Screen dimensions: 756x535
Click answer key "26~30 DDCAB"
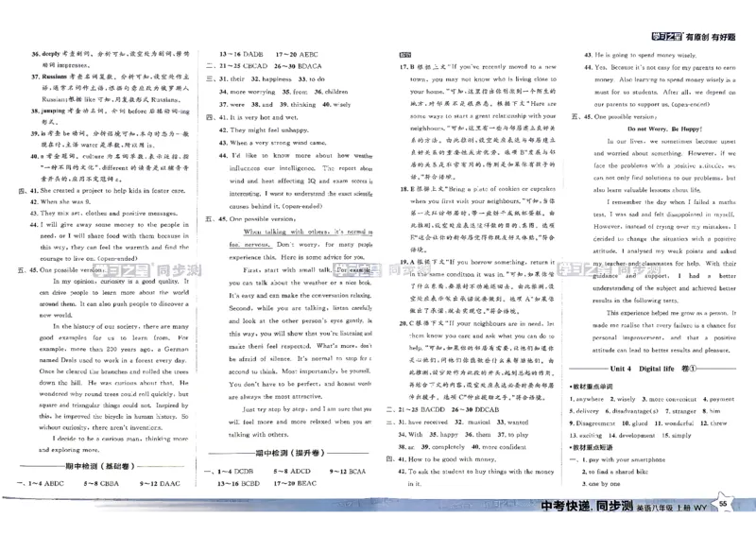475,409
